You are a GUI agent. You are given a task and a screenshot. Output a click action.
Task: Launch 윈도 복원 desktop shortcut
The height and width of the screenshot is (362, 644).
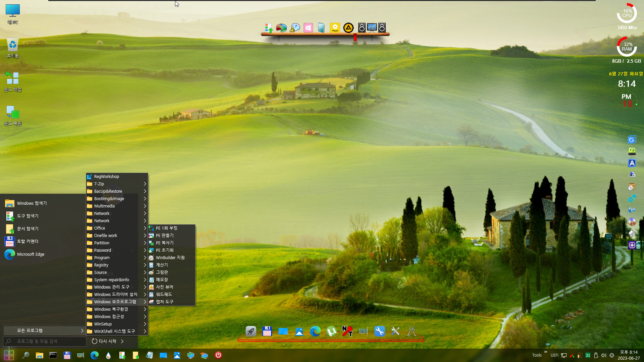[x=13, y=115]
